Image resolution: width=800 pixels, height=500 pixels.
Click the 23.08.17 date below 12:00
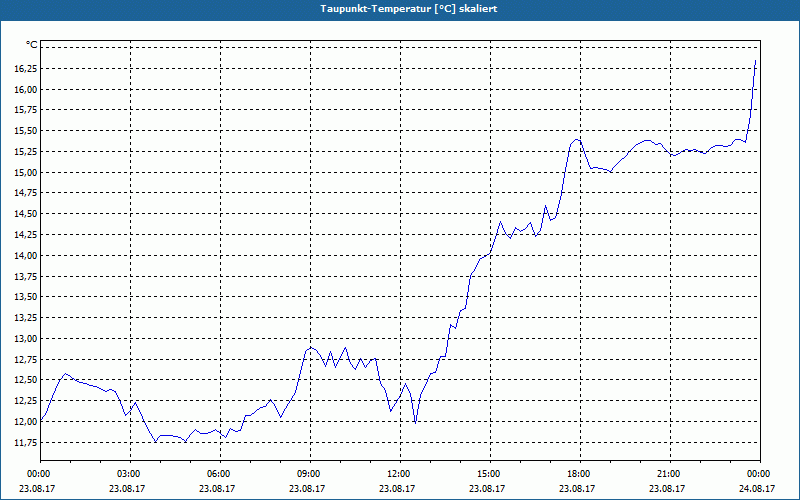[x=397, y=488]
